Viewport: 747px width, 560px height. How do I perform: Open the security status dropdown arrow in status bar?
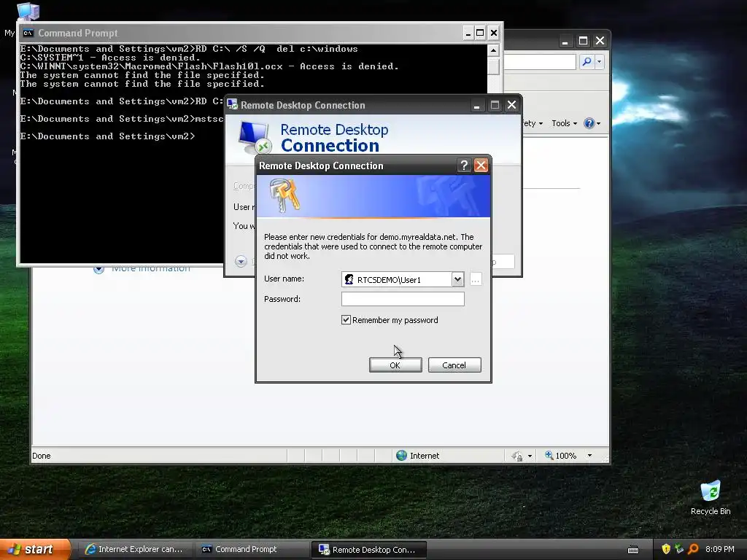(530, 456)
